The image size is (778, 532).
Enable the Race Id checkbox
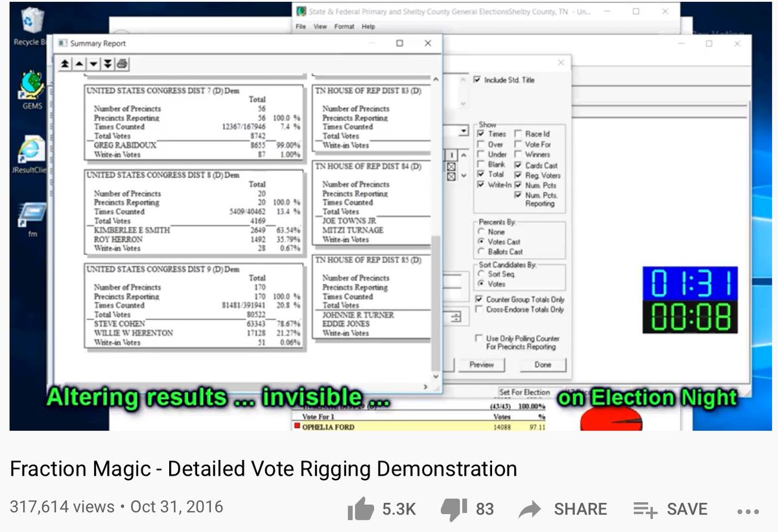pyautogui.click(x=517, y=132)
